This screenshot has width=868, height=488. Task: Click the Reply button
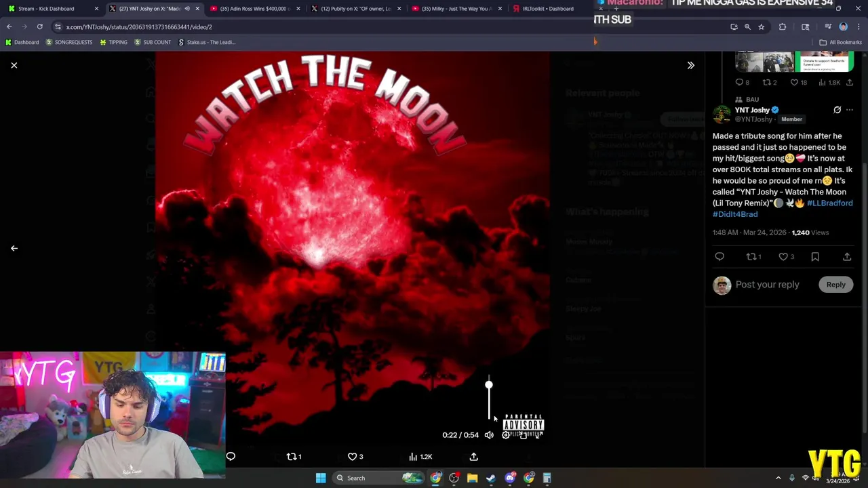click(x=835, y=285)
